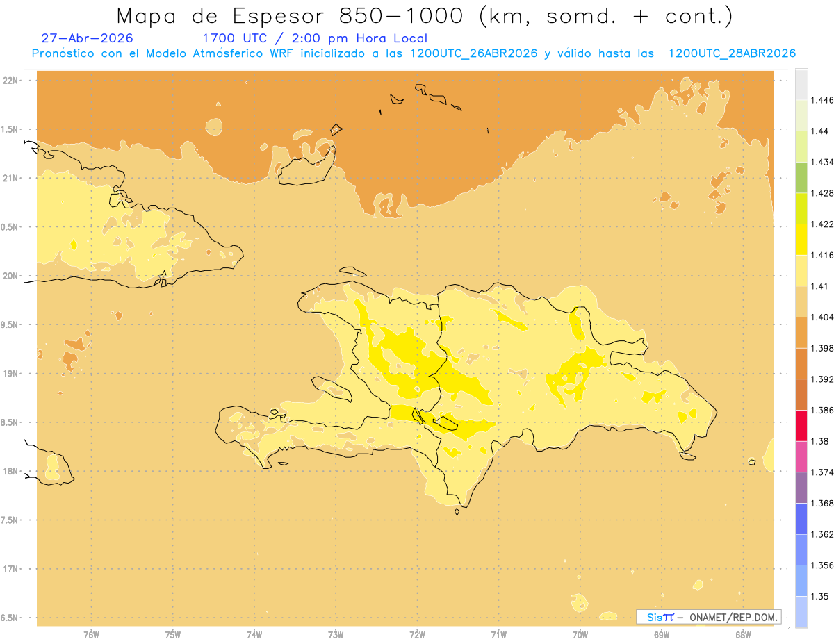This screenshot has height=644, width=834.
Task: Click the 1.404 legend label
Action: point(821,317)
